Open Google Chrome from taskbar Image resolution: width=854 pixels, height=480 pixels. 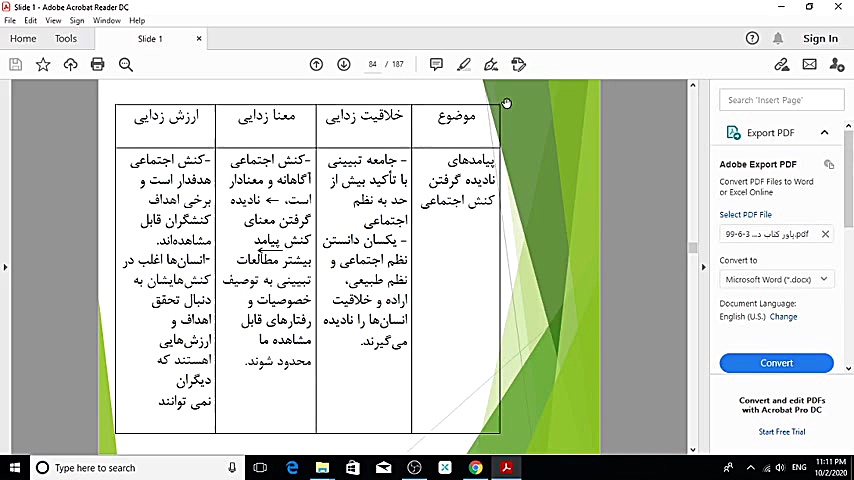(x=475, y=467)
